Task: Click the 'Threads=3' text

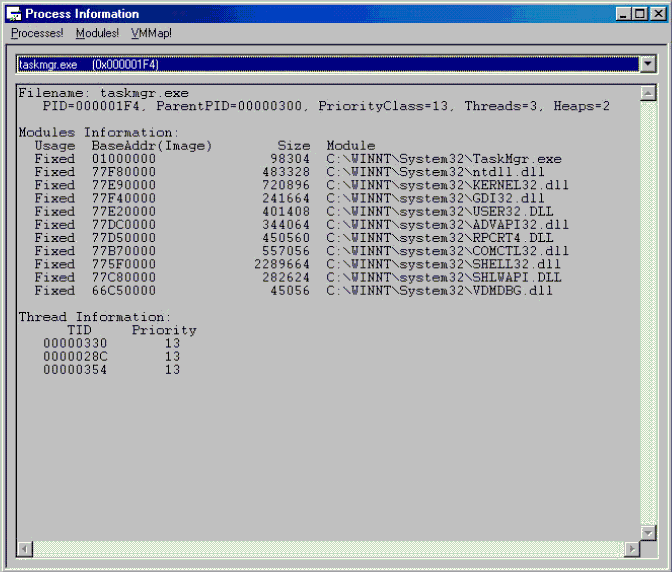Action: point(501,106)
